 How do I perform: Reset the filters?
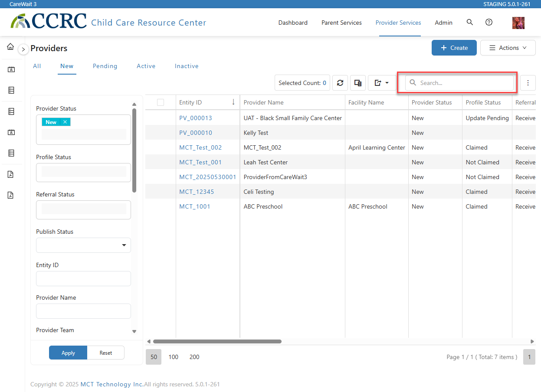tap(106, 353)
